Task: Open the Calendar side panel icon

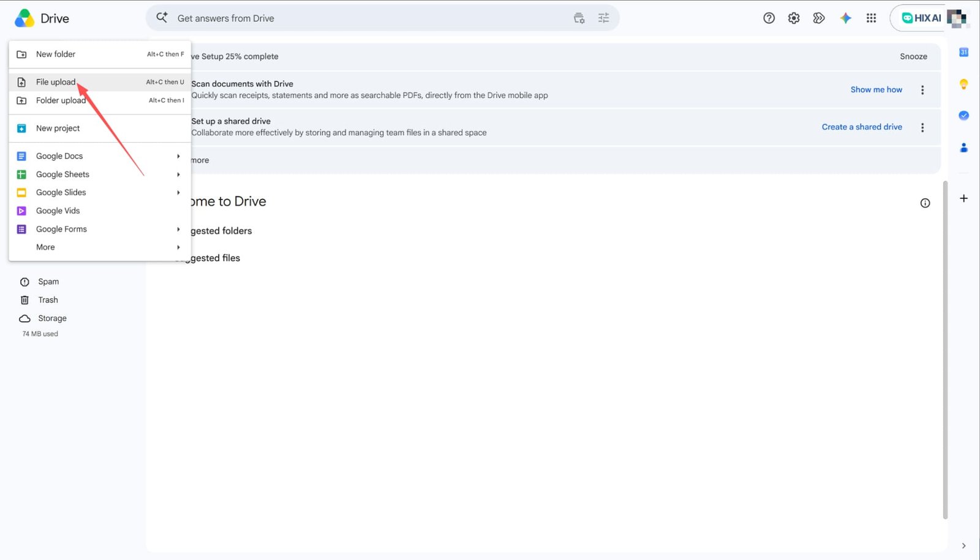Action: [x=963, y=52]
